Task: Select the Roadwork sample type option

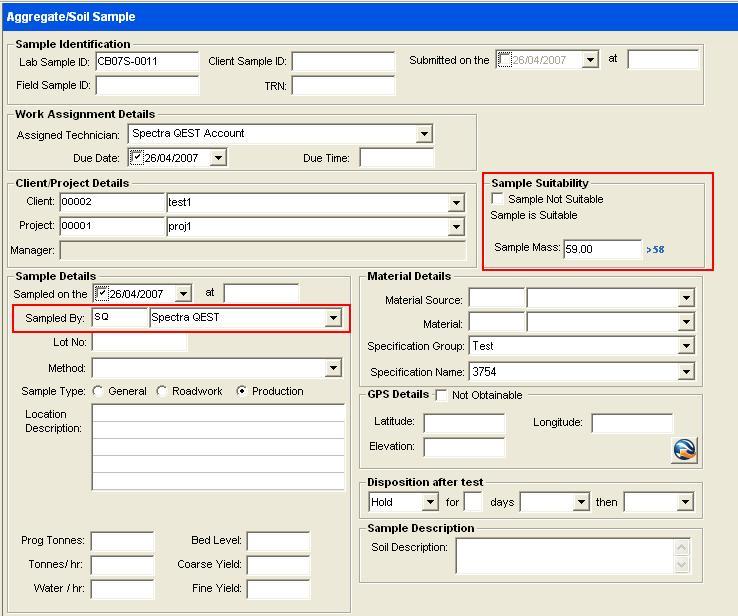Action: [x=162, y=391]
